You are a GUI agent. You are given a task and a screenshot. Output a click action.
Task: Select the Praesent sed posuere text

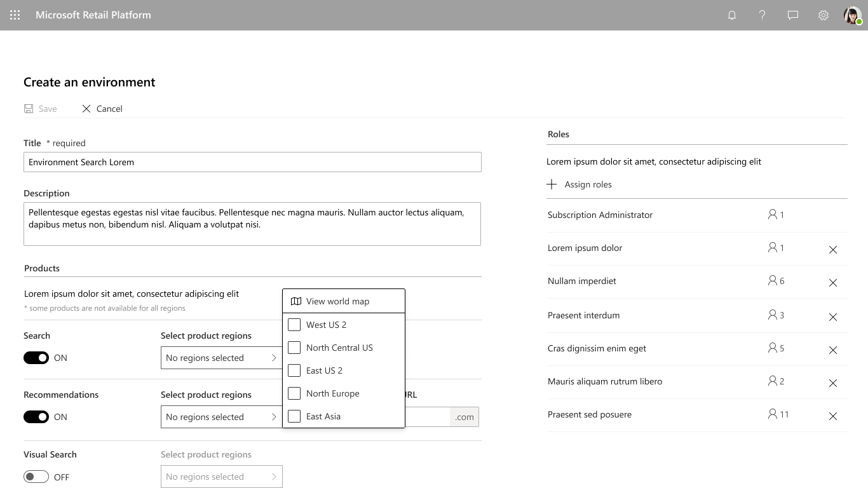(x=590, y=414)
